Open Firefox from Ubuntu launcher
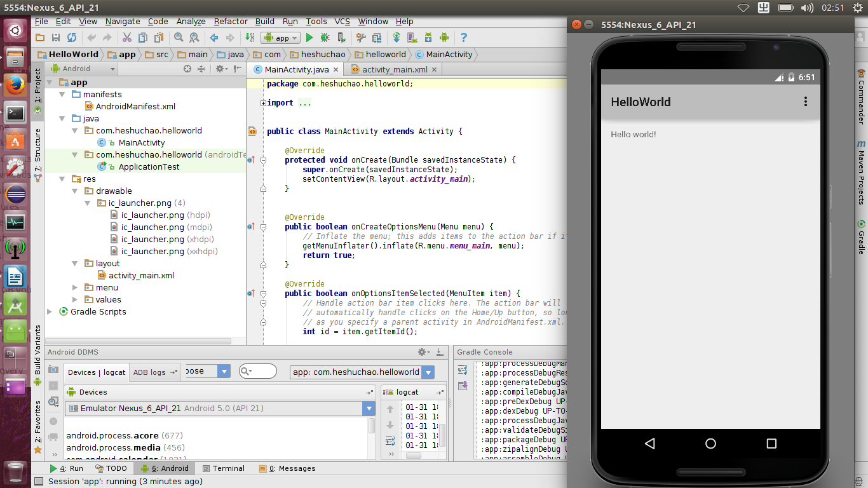The image size is (868, 488). pyautogui.click(x=15, y=85)
